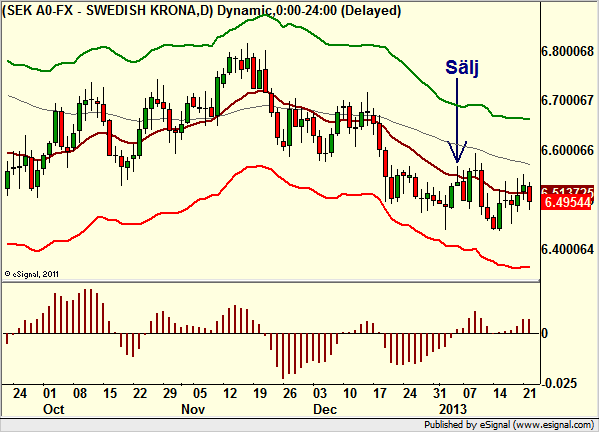Click the date label 26 in November
599x432 pixels.
click(x=290, y=393)
